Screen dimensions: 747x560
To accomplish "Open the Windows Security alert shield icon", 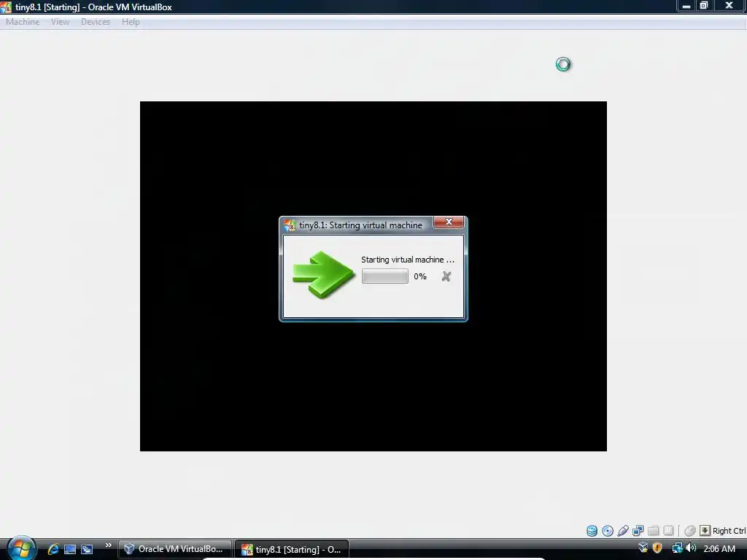I will click(657, 548).
